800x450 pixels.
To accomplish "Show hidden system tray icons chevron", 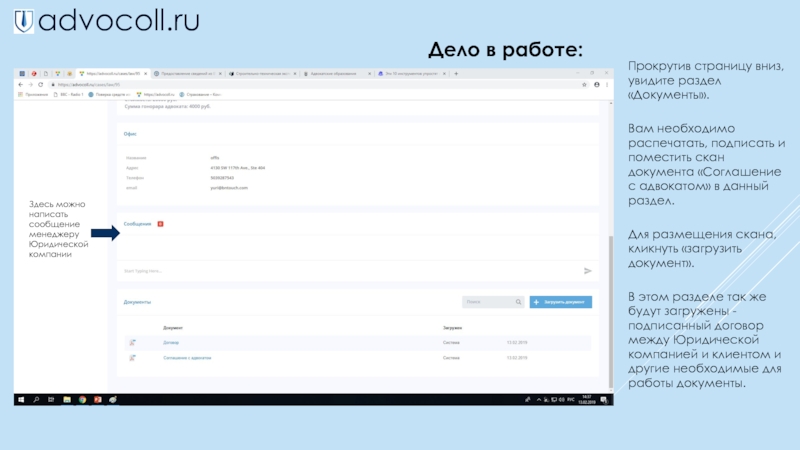I will (x=539, y=400).
